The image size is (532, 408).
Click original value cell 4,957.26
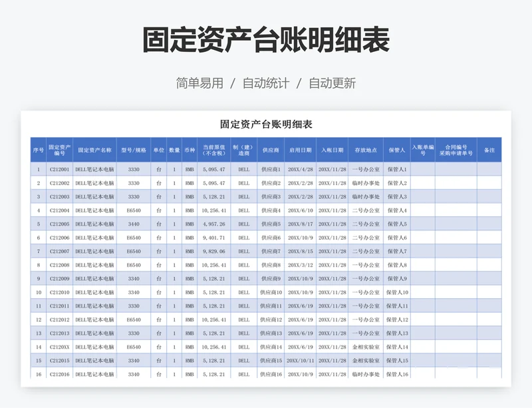coord(214,224)
